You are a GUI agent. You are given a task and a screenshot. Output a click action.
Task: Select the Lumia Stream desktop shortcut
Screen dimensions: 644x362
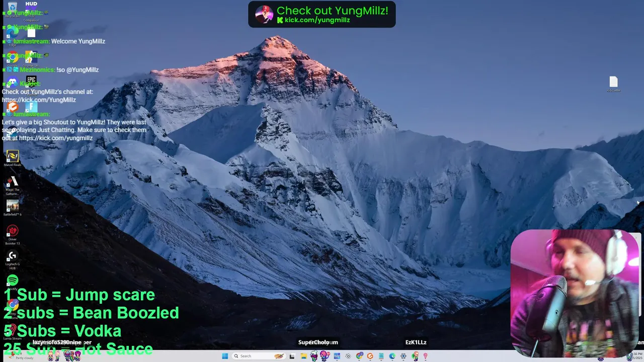pyautogui.click(x=13, y=332)
